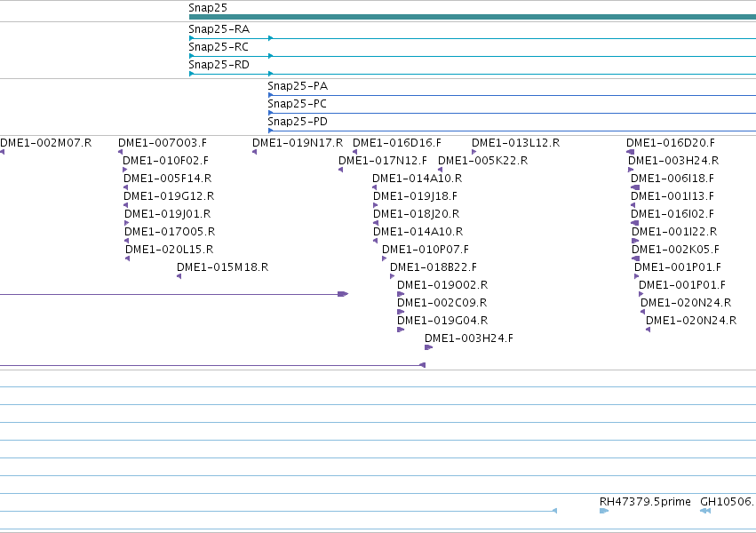Click feature DME1-020L15.R

(169, 250)
